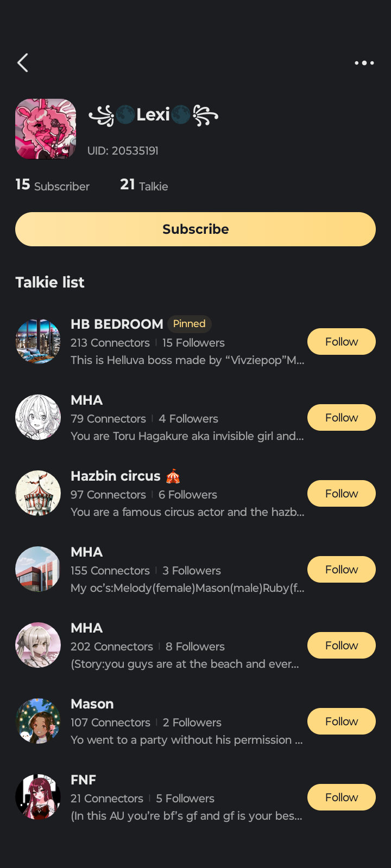Open the FNF red-haired avatar
This screenshot has width=391, height=868.
tap(38, 797)
